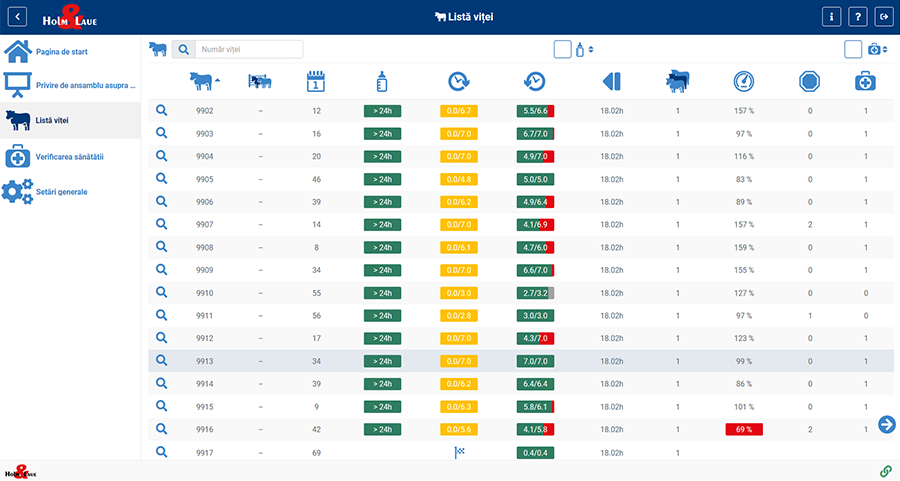
Task: Click the 0.0/2.8 yellow badge for 9911
Action: click(x=459, y=316)
